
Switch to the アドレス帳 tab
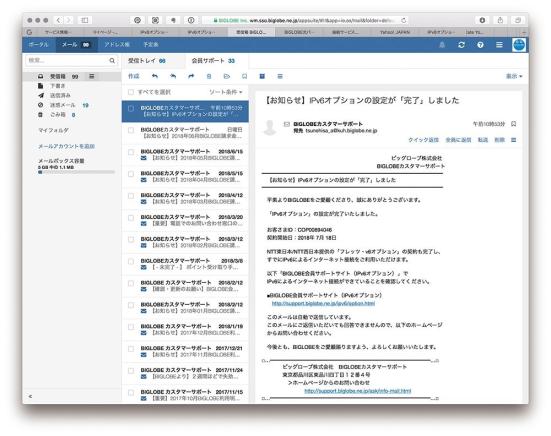pyautogui.click(x=117, y=45)
